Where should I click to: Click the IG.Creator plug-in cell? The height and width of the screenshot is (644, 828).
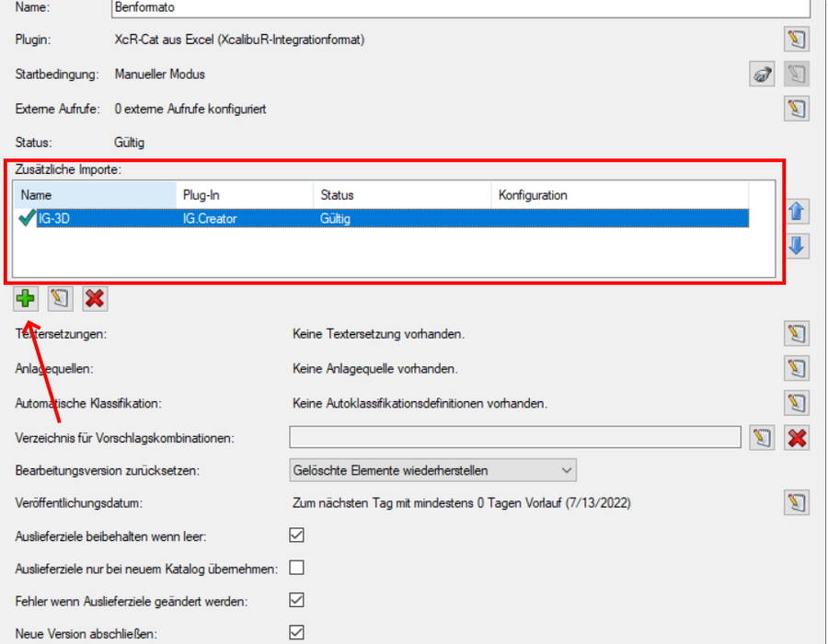(x=210, y=219)
